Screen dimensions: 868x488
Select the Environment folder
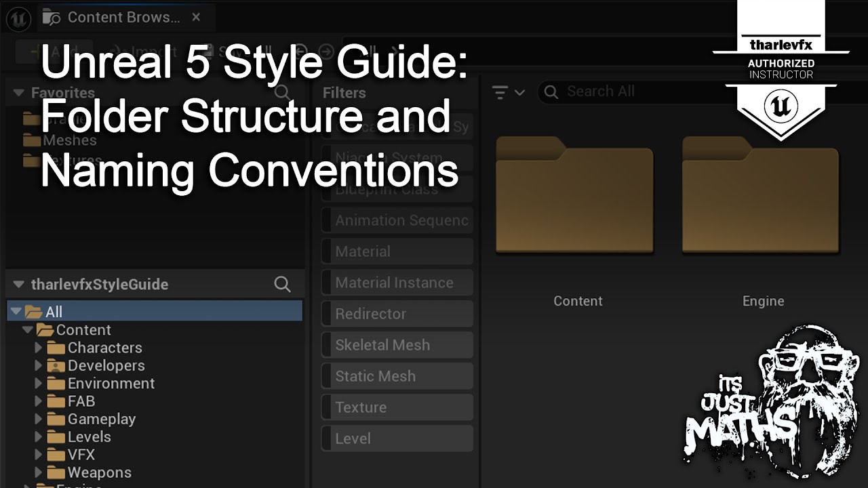[x=101, y=383]
